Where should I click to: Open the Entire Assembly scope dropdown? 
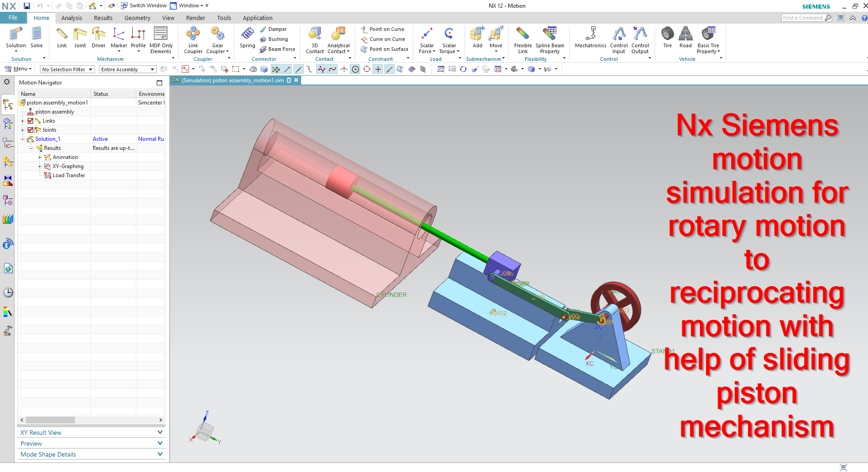pyautogui.click(x=152, y=69)
